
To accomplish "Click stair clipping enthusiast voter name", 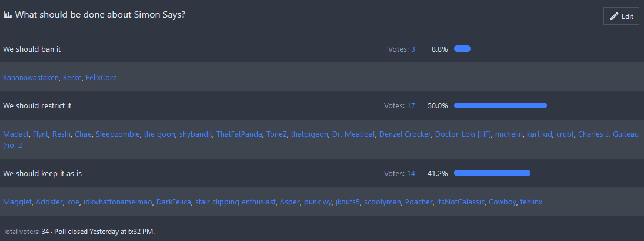I will pos(235,202).
